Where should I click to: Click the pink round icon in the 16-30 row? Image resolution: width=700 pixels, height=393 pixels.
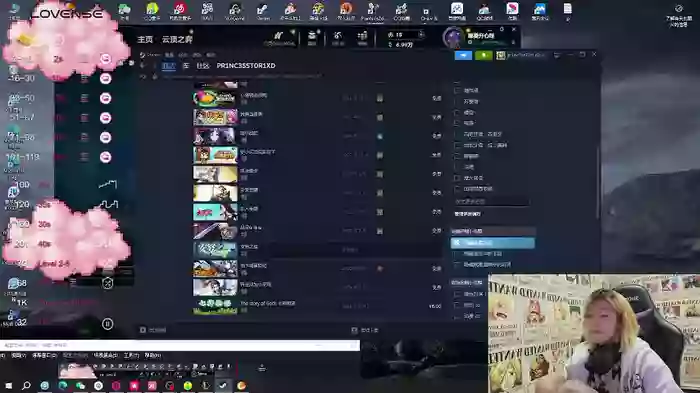[x=105, y=79]
